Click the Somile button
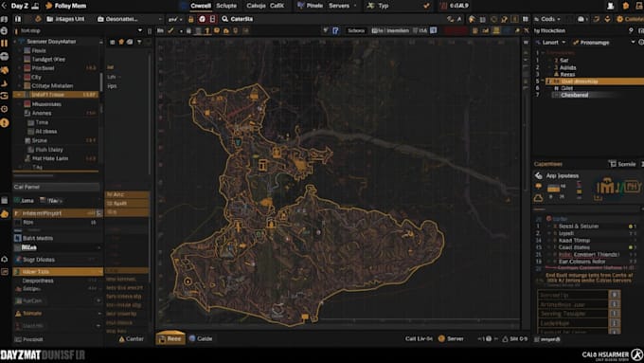Image resolution: width=644 pixels, height=363 pixels. point(622,164)
